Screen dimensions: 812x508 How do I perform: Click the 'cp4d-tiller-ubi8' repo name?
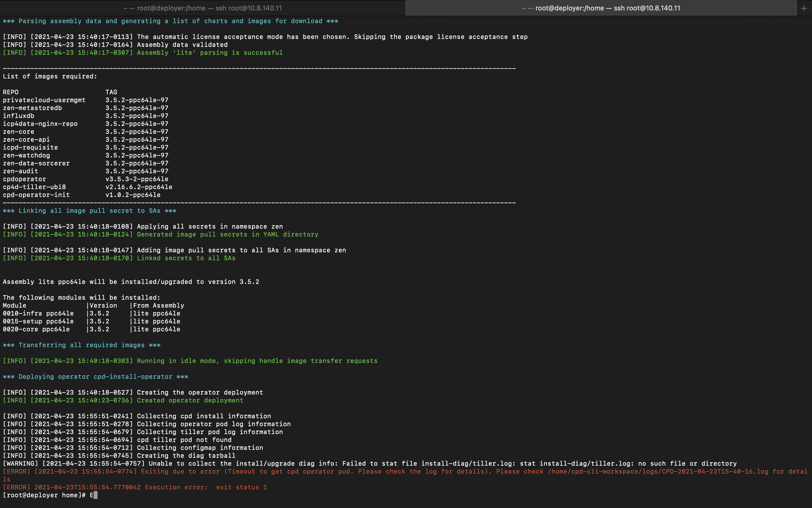[x=34, y=187]
